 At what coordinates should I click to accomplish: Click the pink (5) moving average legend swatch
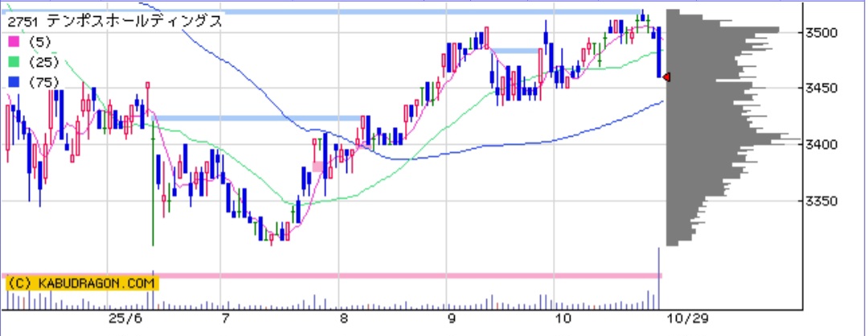(13, 42)
